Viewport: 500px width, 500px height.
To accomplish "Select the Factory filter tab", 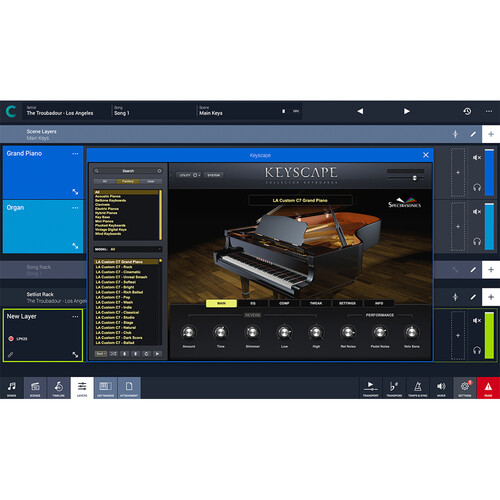I will pyautogui.click(x=128, y=181).
